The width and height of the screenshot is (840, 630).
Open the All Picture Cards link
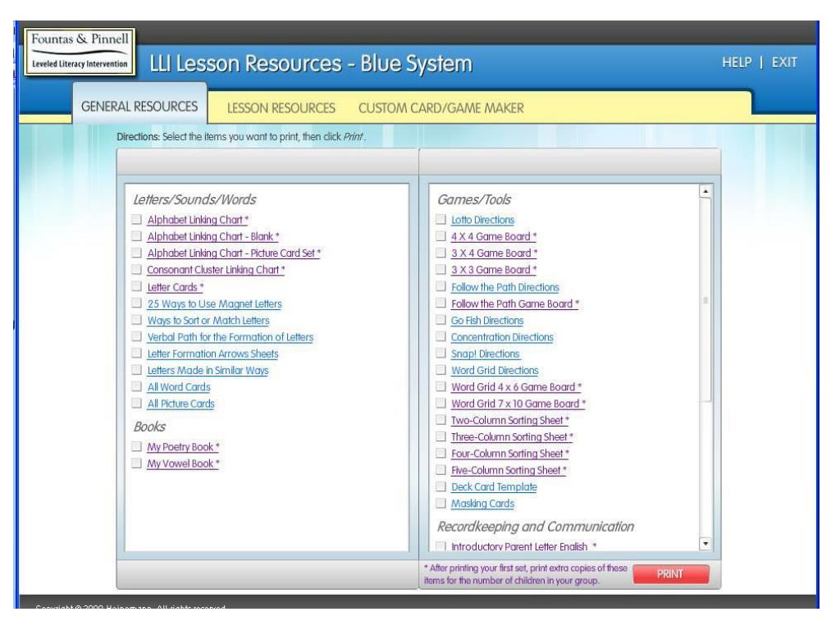coord(181,404)
